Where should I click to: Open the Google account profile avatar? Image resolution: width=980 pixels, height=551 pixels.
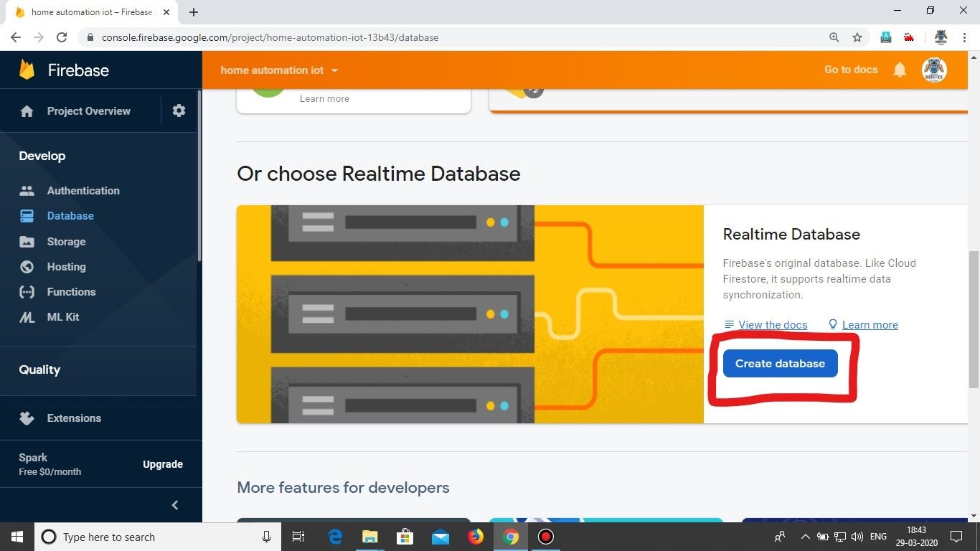click(x=933, y=70)
